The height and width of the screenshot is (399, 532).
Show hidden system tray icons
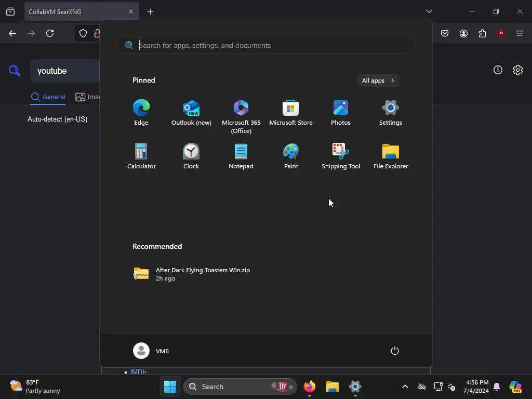(405, 387)
